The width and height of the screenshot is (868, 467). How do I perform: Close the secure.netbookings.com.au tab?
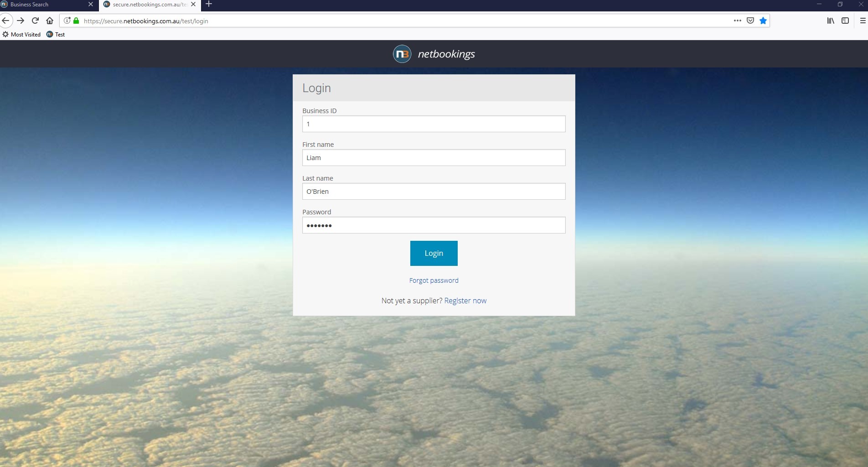click(193, 4)
